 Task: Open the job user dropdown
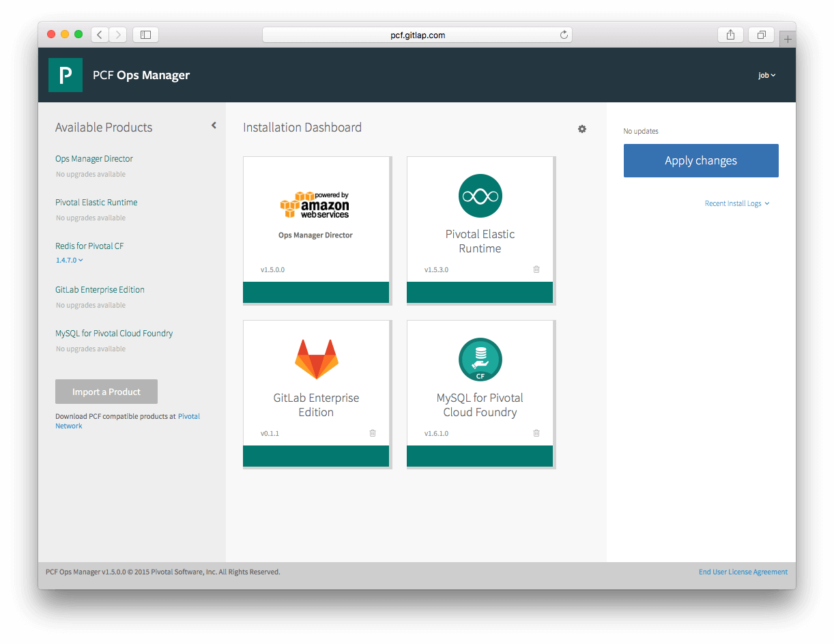coord(767,76)
